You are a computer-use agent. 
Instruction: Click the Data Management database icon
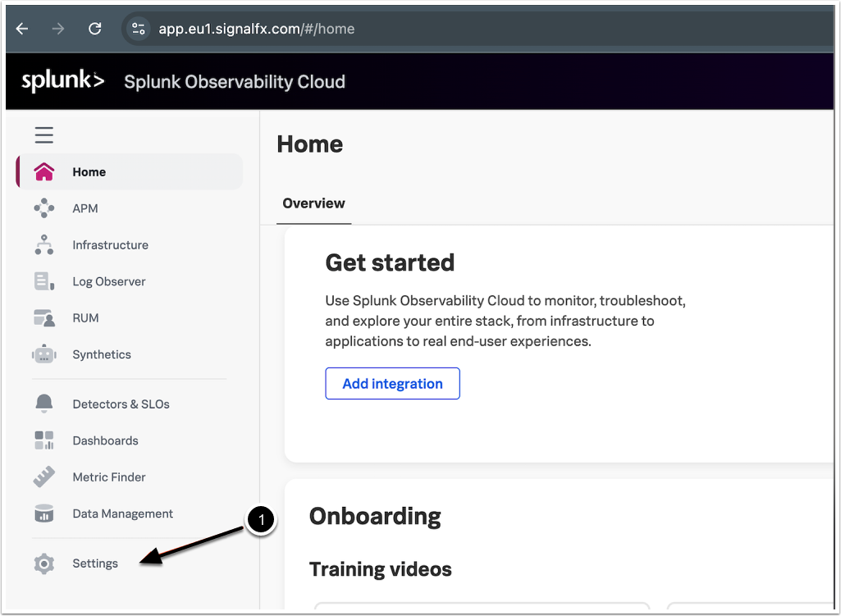(x=44, y=513)
